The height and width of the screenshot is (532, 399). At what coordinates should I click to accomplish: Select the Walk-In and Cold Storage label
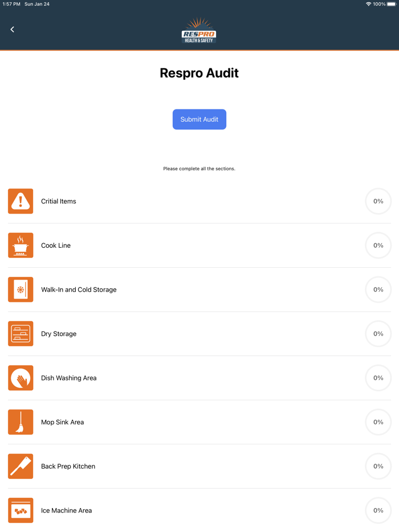(x=79, y=289)
